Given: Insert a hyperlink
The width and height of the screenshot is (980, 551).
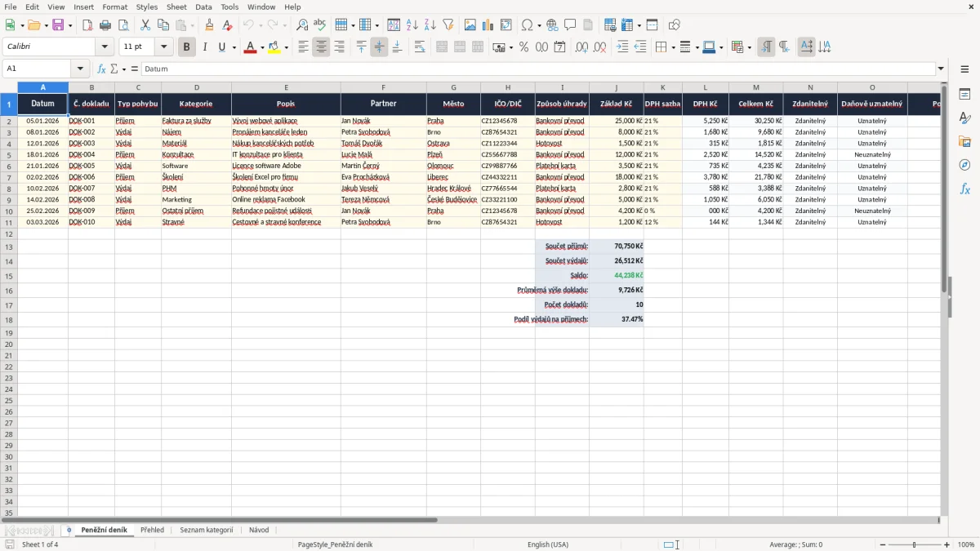Looking at the screenshot, I should 552,25.
